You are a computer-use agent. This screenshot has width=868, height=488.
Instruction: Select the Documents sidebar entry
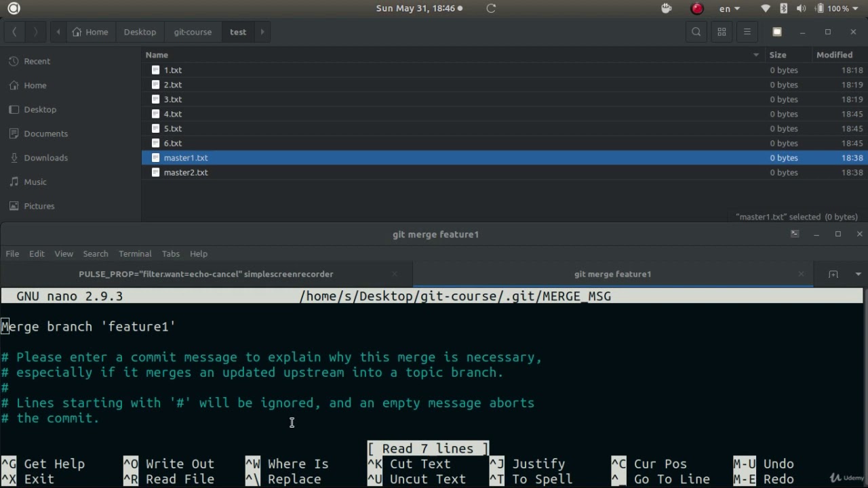tap(71, 134)
